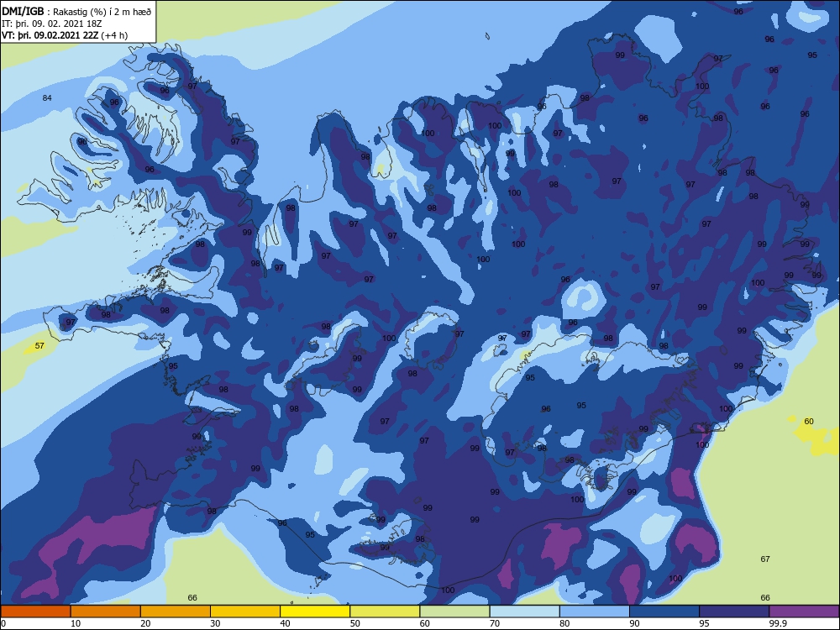Select the navy 95–99.9 legend swatch
Image resolution: width=840 pixels, height=630 pixels.
[x=734, y=612]
